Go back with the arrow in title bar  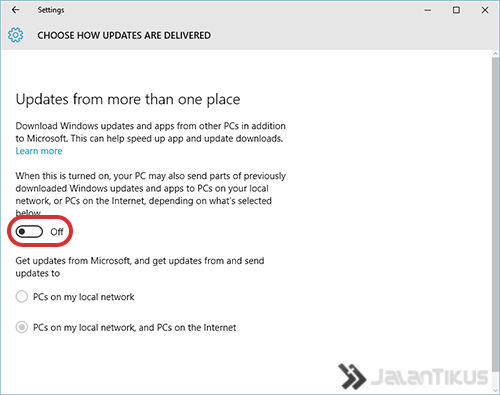pos(15,10)
